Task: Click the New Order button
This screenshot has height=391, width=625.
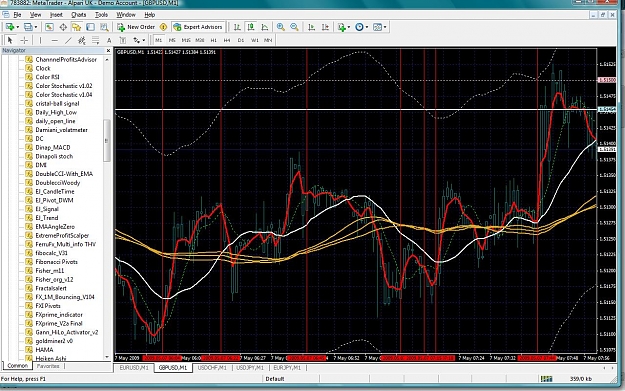Action: pos(136,27)
